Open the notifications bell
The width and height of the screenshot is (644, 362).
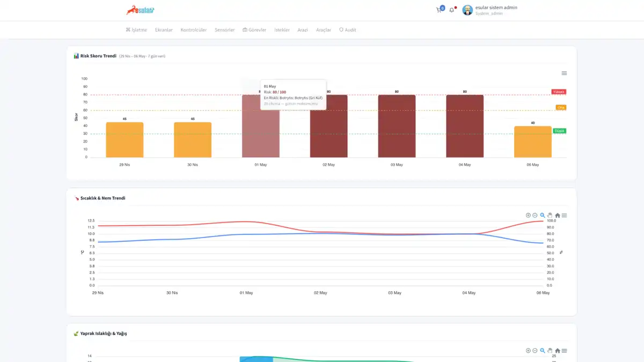coord(452,10)
